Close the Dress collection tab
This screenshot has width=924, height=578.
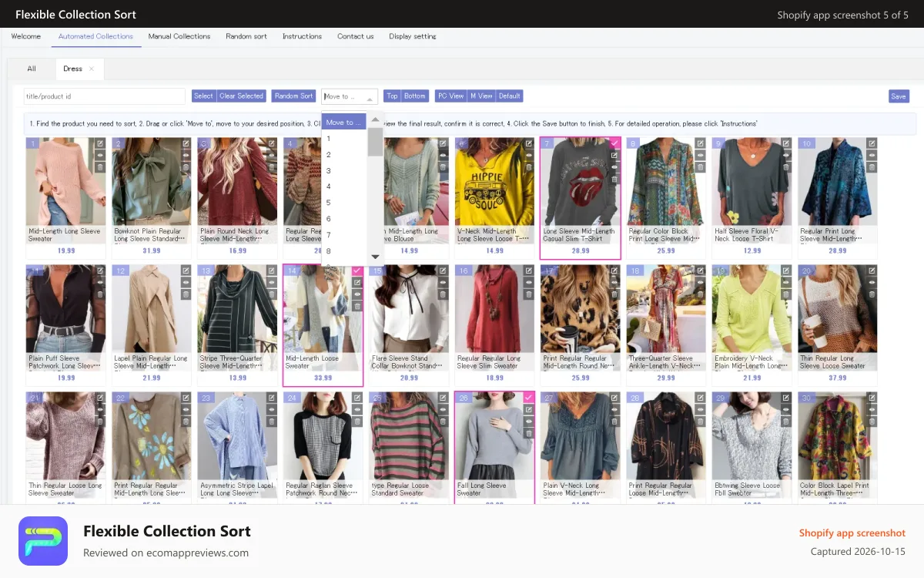tap(92, 69)
